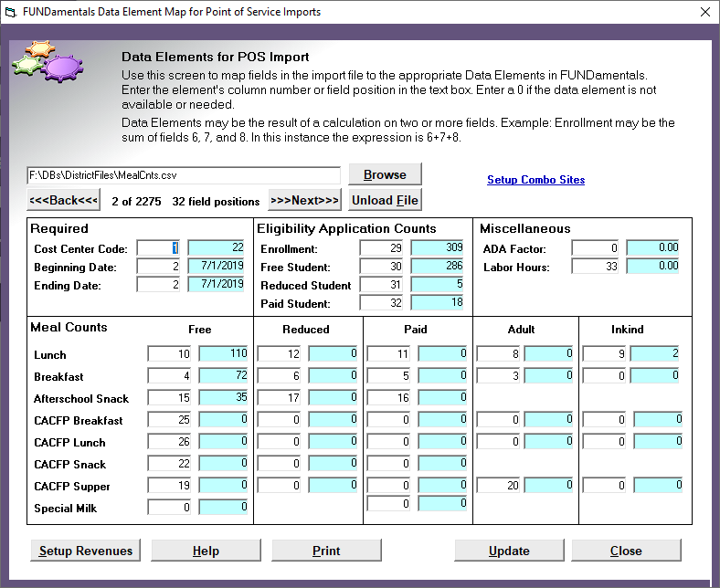Click the CACFP Supper Adult position field
720x588 pixels.
click(498, 485)
